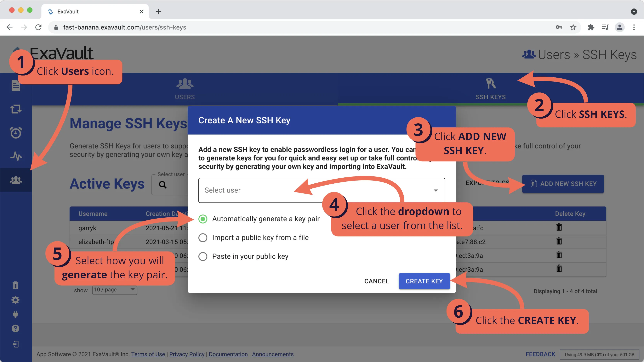Click the FEEDBACK link

pyautogui.click(x=540, y=354)
